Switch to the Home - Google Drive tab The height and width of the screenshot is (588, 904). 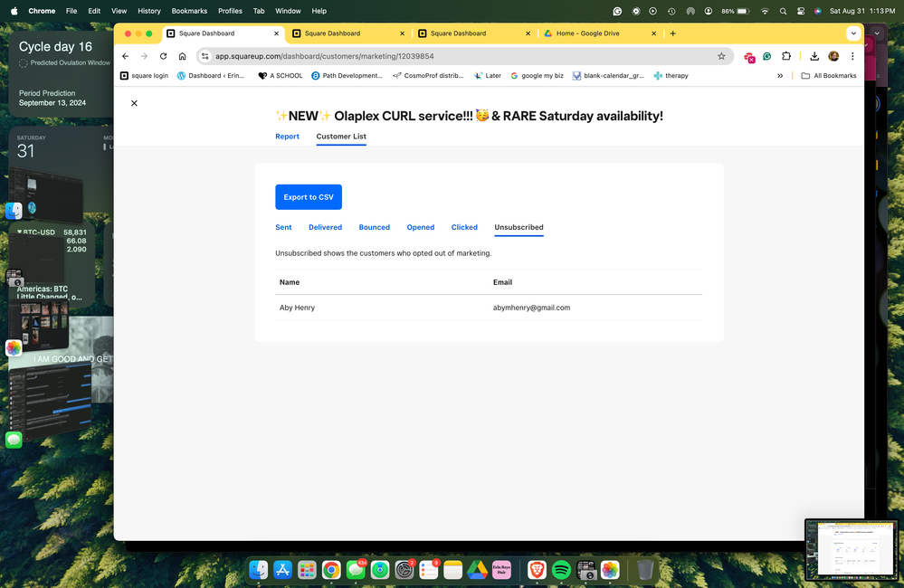tap(590, 33)
